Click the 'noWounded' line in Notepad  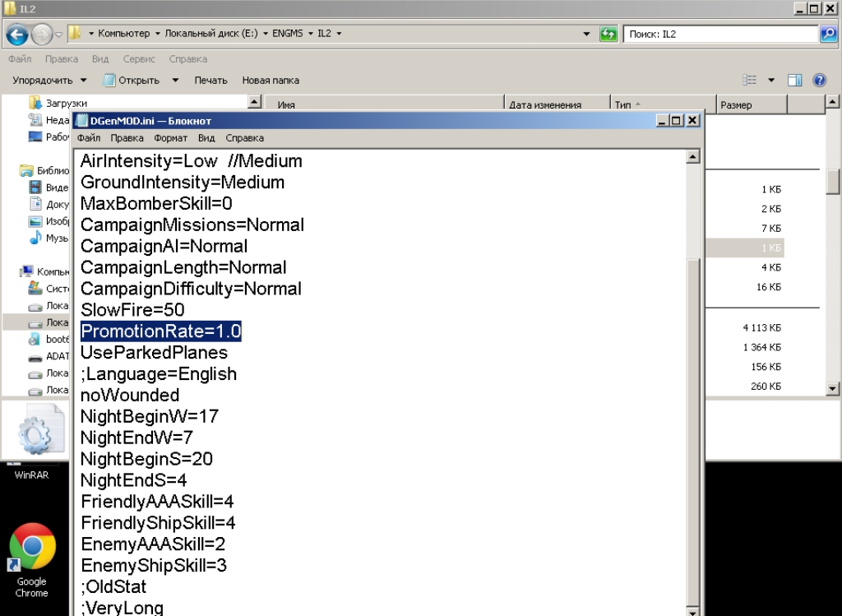(x=130, y=396)
